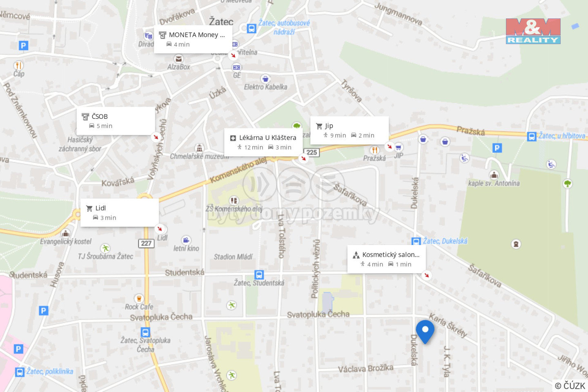Click the M&M Reality logo

coord(533,31)
